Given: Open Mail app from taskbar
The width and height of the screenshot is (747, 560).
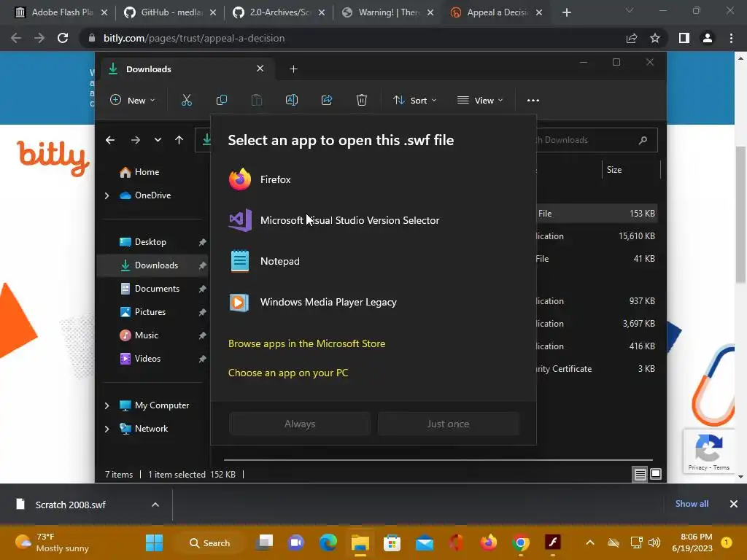Looking at the screenshot, I should (424, 542).
